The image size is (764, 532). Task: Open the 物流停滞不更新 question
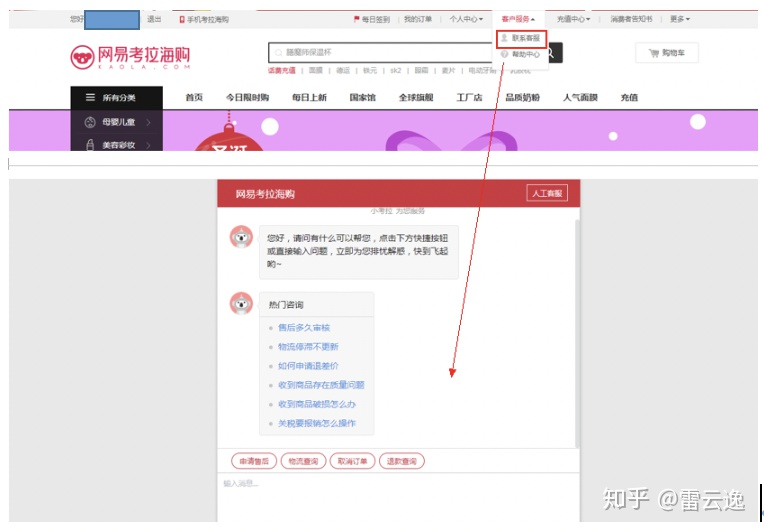(308, 346)
